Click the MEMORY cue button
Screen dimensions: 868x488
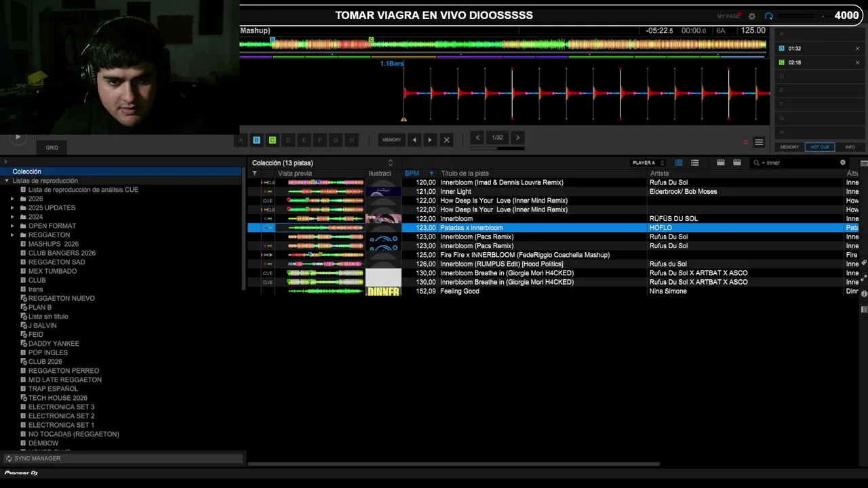391,140
